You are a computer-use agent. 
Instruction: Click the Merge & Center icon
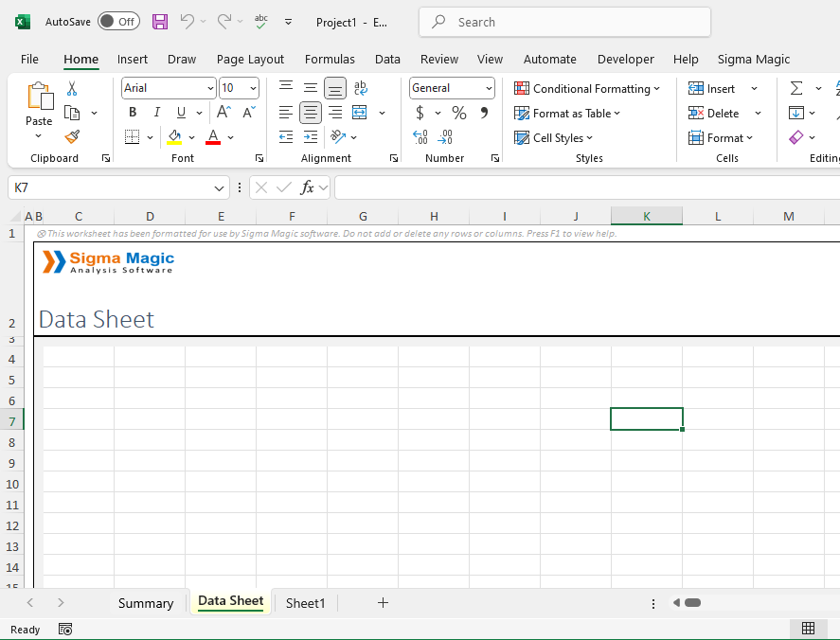coord(360,113)
